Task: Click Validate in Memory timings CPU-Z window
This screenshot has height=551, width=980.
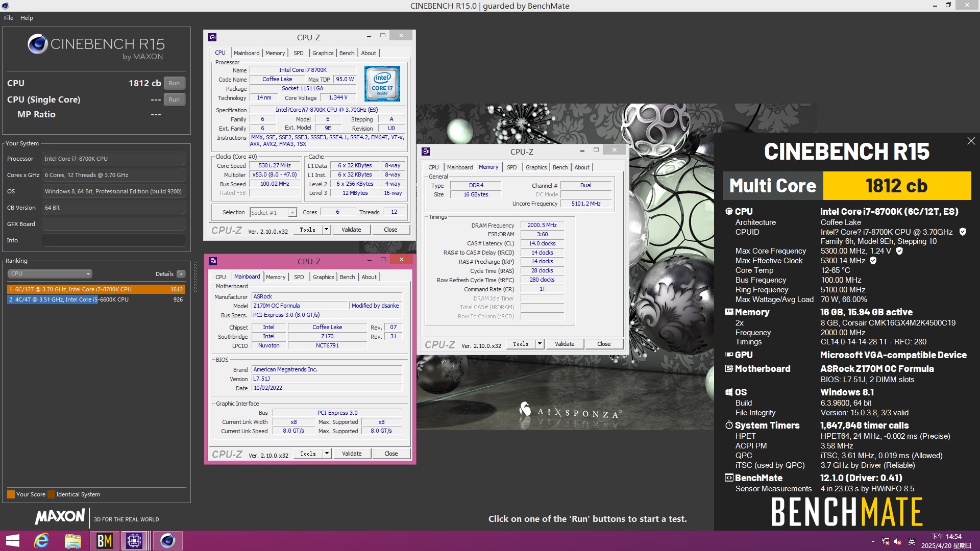Action: 565,344
